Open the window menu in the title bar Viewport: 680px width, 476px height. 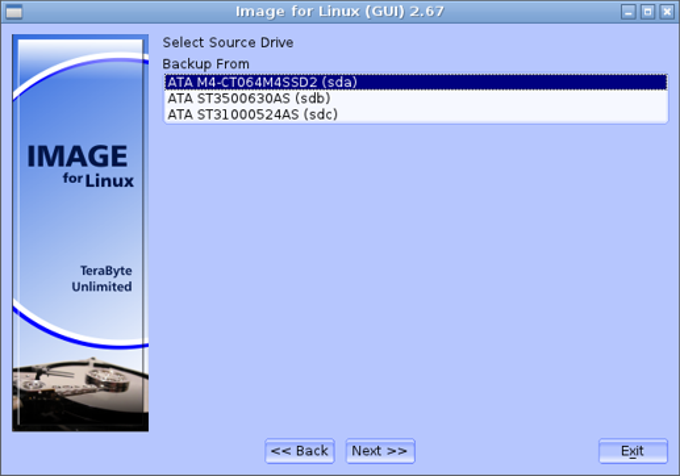point(12,11)
